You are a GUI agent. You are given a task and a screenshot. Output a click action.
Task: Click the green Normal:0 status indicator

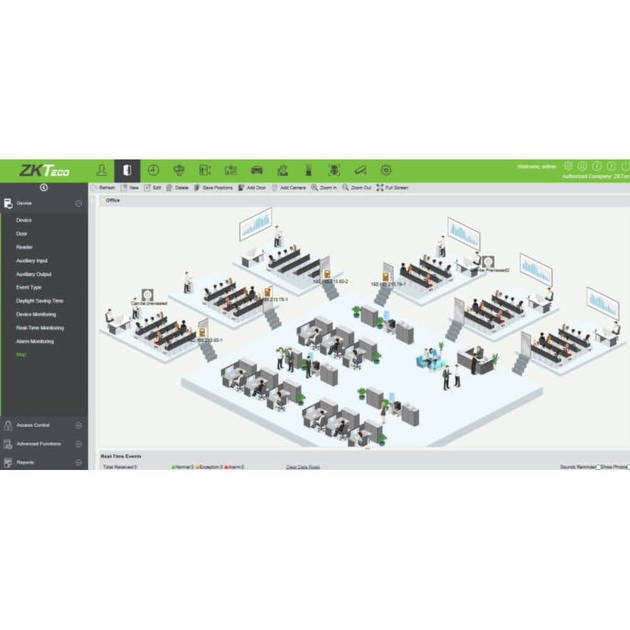point(183,467)
